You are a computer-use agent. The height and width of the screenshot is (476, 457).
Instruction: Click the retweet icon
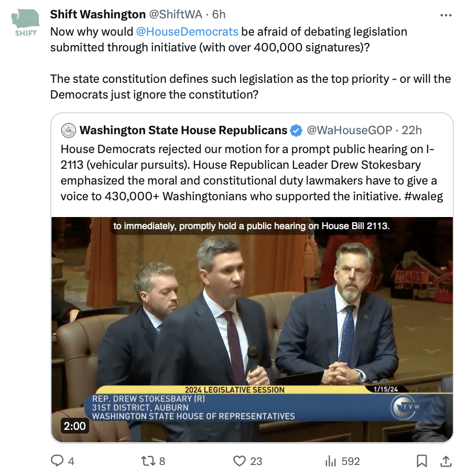(148, 461)
